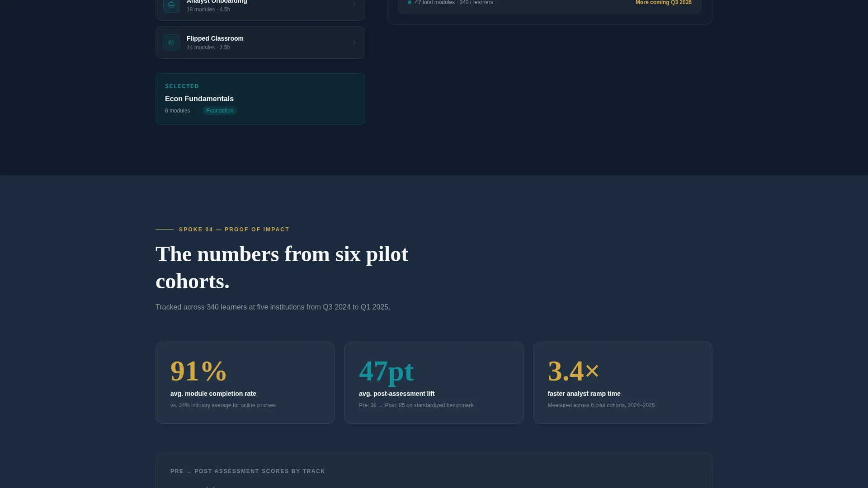Expand the Analyst Onboarding row chevron

click(x=354, y=5)
